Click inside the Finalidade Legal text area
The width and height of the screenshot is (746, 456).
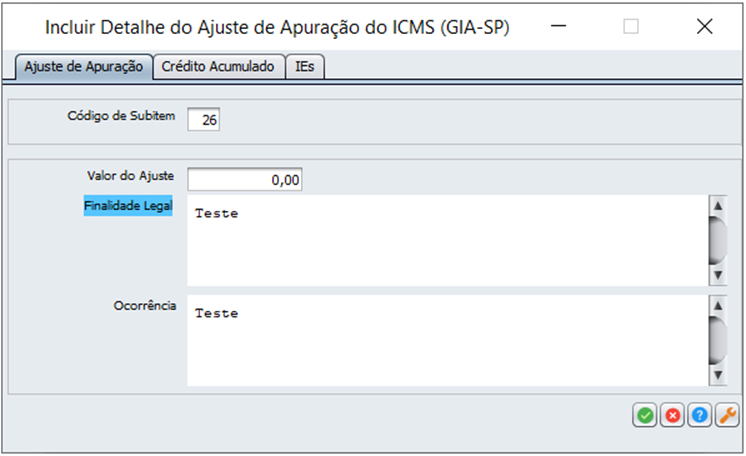448,240
